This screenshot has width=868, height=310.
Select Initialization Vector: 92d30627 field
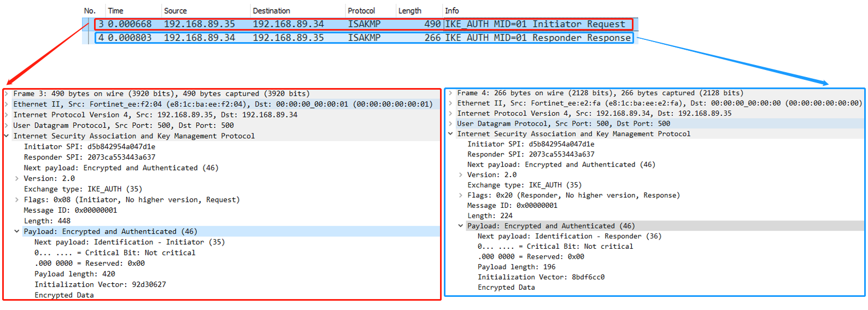click(x=100, y=285)
